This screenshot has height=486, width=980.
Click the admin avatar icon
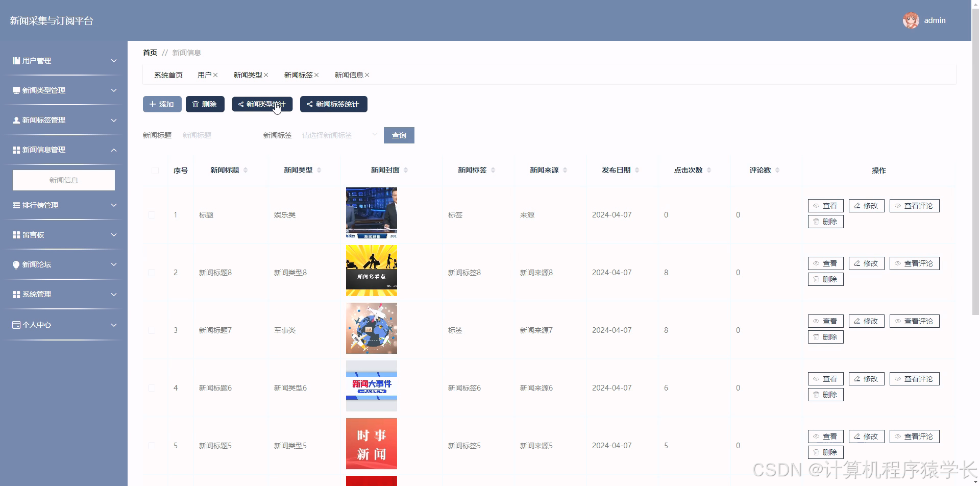point(911,20)
